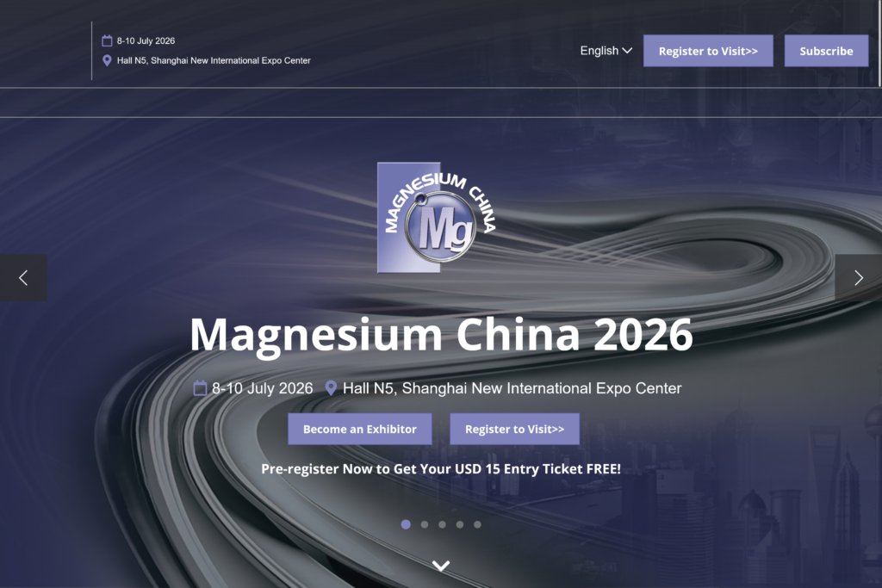Screen dimensions: 882x588
Task: Expand language options via the chevron next to English
Action: pyautogui.click(x=626, y=51)
